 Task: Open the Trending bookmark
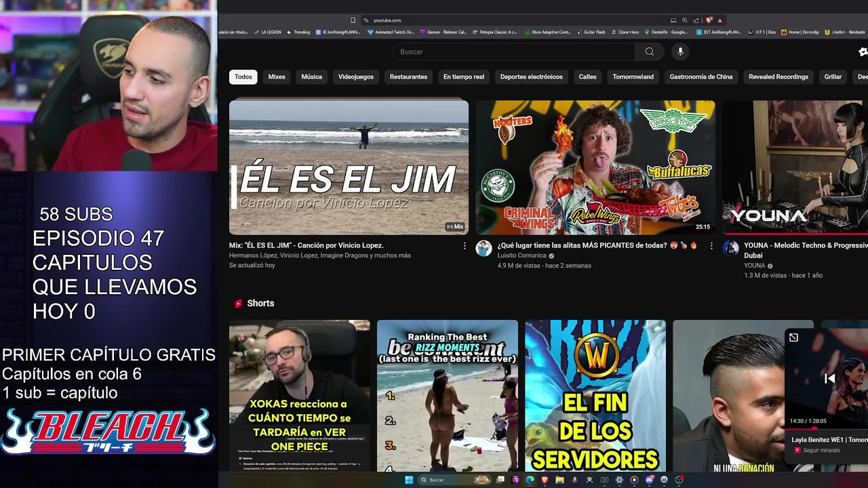(298, 32)
